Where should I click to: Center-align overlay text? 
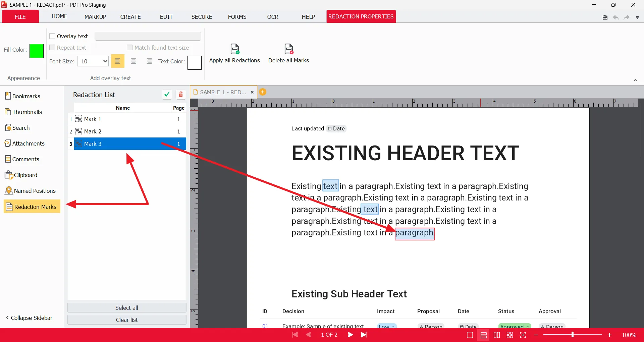tap(133, 61)
